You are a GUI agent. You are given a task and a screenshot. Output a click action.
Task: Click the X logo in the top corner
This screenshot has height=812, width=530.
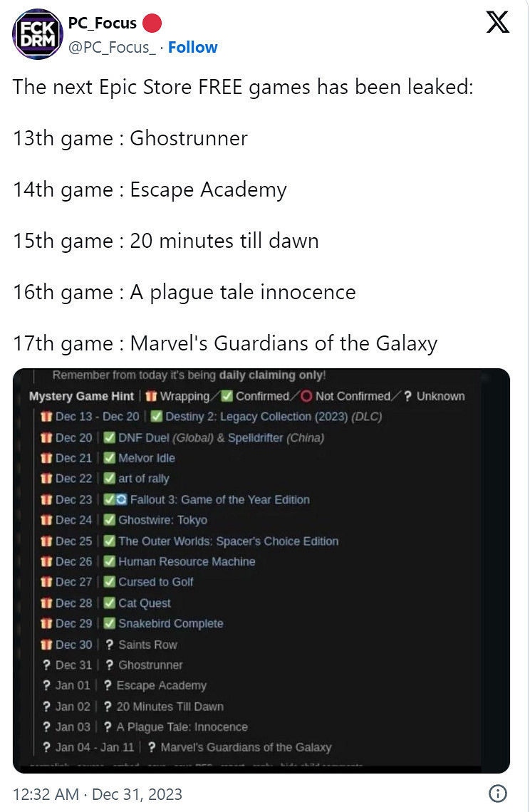click(x=497, y=21)
